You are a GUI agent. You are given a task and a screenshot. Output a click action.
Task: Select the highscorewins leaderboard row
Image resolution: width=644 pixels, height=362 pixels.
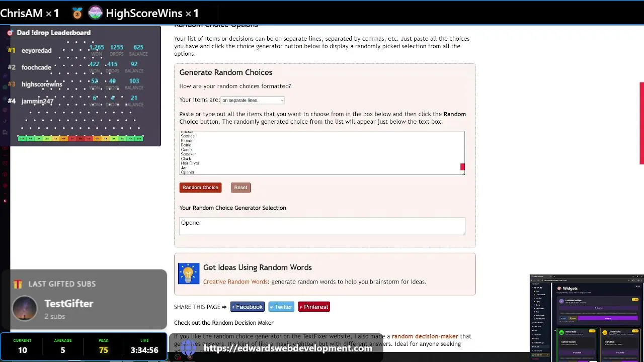77,84
